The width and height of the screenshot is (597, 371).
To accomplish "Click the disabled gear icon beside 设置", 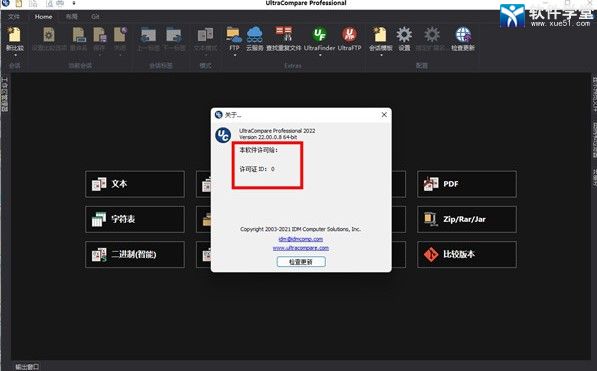I will click(x=432, y=35).
